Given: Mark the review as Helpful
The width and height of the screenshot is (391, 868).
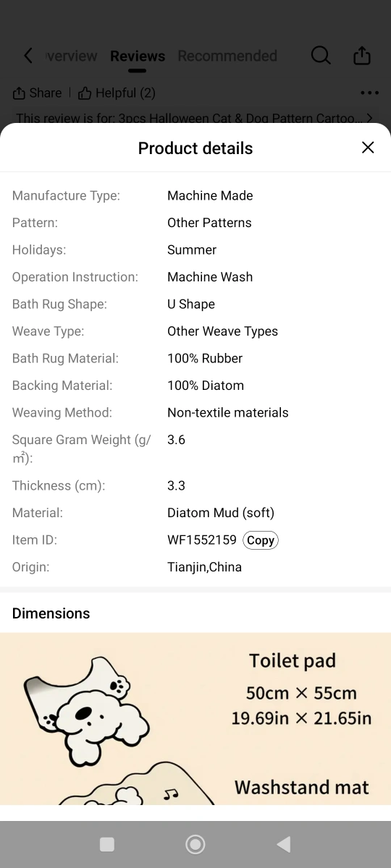Looking at the screenshot, I should point(117,93).
